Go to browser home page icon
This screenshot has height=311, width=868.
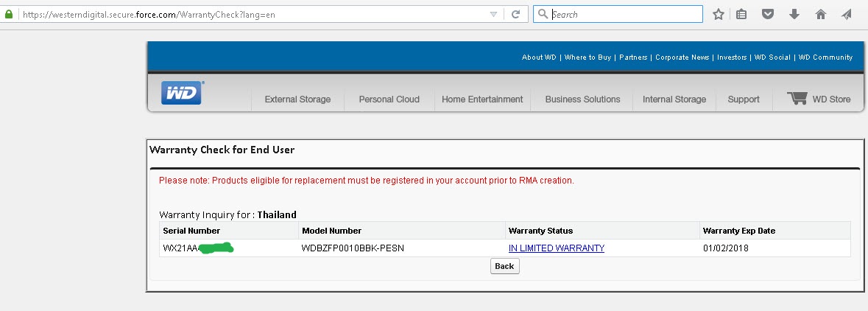pyautogui.click(x=821, y=14)
